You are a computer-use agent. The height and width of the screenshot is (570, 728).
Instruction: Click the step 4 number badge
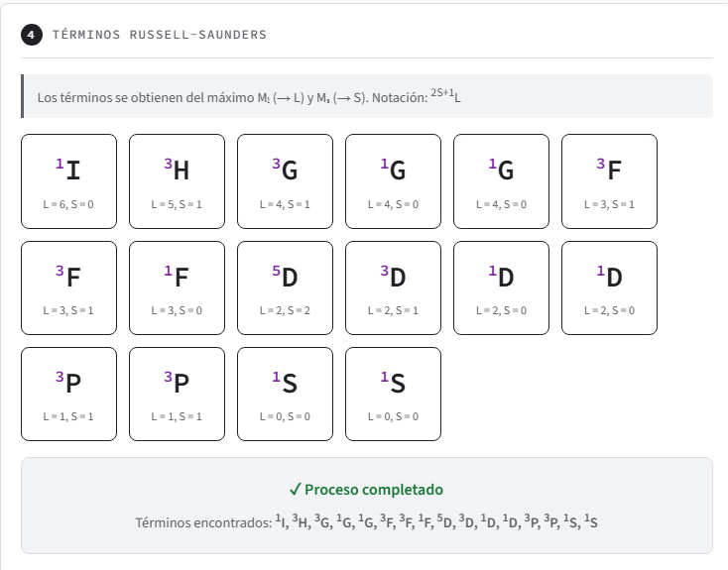31,36
